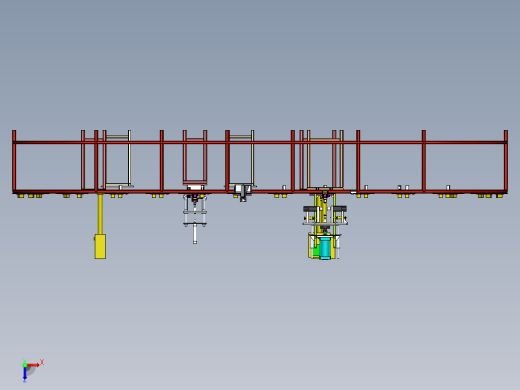
Task: Click the red X axis arrow of the triad
Action: (33, 365)
